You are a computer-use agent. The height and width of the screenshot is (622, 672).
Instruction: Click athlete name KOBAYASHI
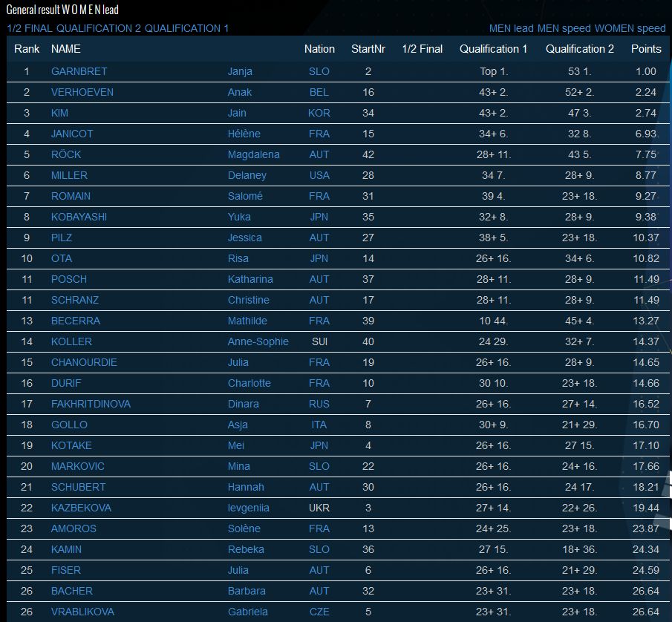click(79, 217)
